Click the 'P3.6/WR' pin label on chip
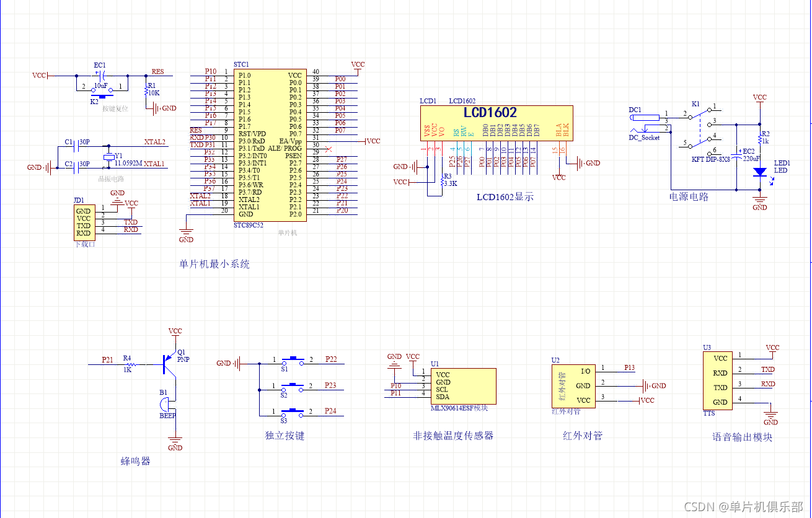Screen dimensions: 812x518 pyautogui.click(x=252, y=185)
